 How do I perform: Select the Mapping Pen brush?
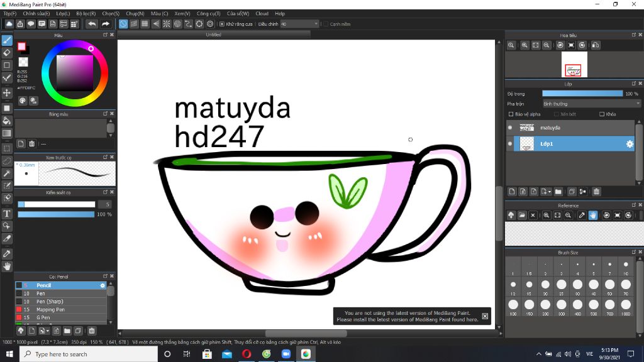click(x=61, y=309)
